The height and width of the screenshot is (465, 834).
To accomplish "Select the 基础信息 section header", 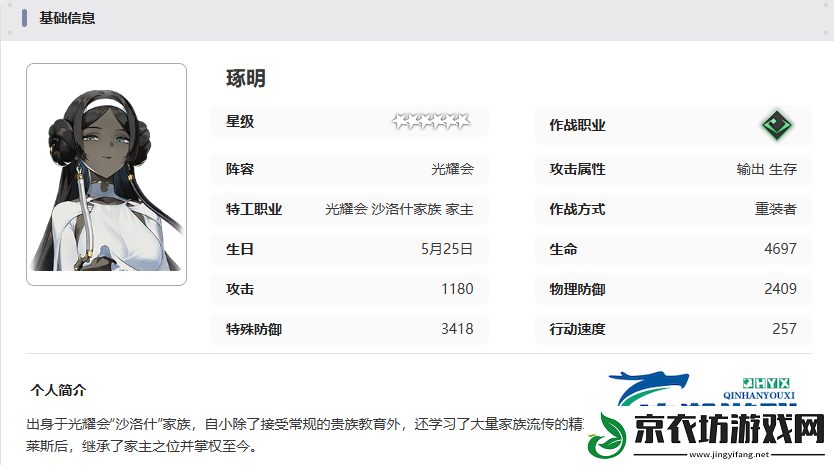I will point(67,18).
